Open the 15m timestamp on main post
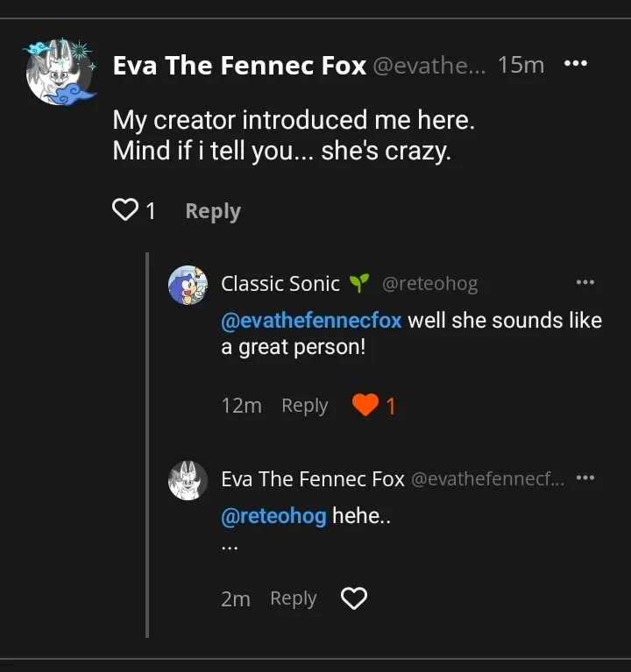Viewport: 631px width, 672px height. [x=521, y=65]
